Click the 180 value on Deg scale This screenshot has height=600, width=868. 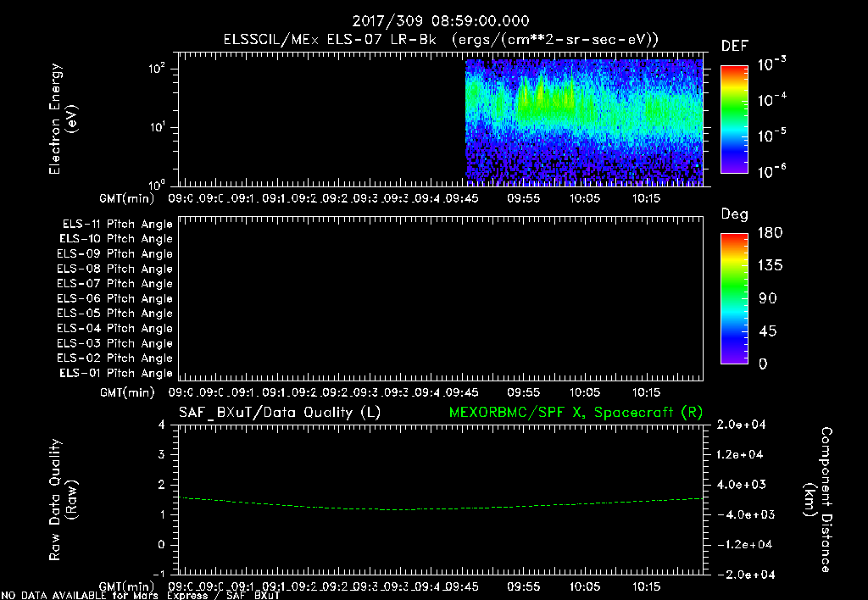770,233
